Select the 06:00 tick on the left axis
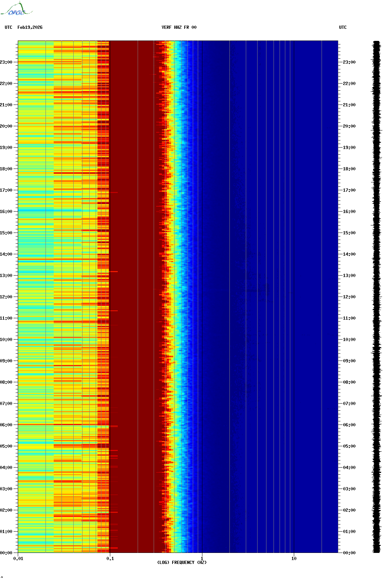The image size is (392, 581). click(x=6, y=425)
